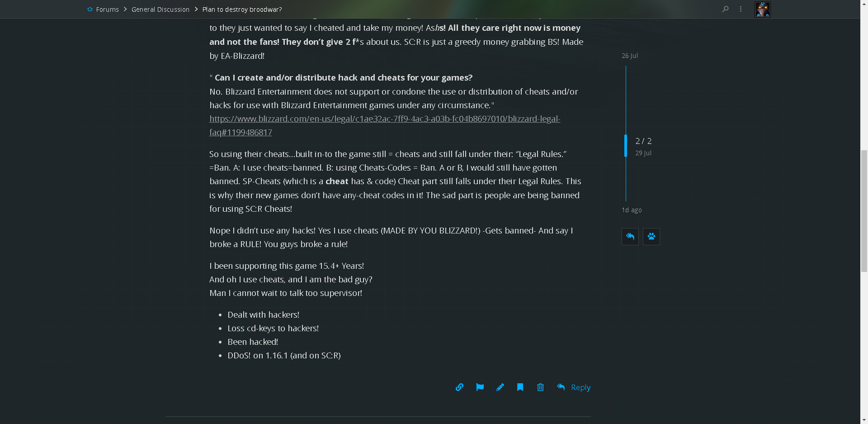The image size is (868, 424).
Task: Click the reply arrow button beside timeline
Action: (x=630, y=237)
